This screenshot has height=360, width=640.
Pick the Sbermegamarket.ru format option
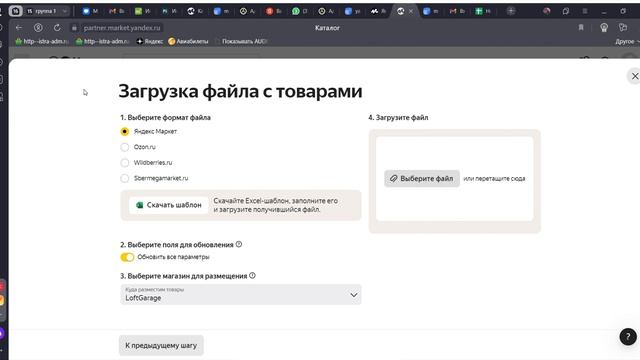(x=124, y=178)
